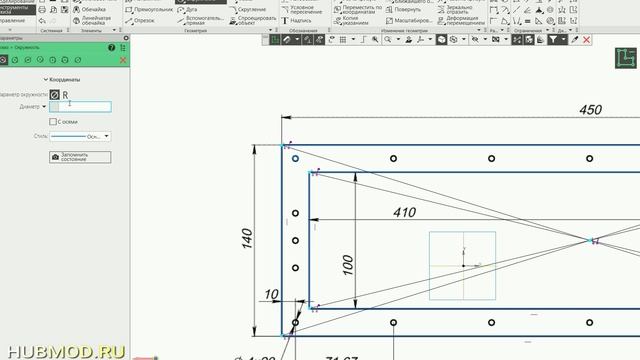This screenshot has width=640, height=360.
Task: Cancel the circle command with red cross
Action: (x=123, y=60)
